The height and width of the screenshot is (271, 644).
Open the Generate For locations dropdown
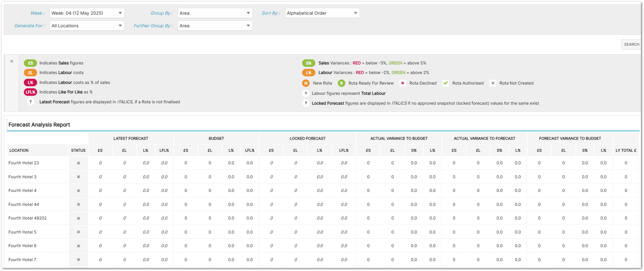(x=87, y=26)
